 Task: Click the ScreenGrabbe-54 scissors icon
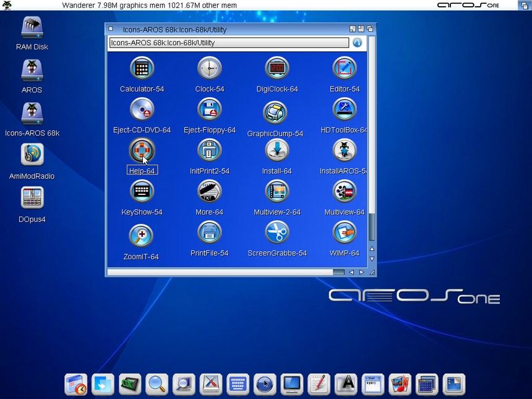click(277, 233)
